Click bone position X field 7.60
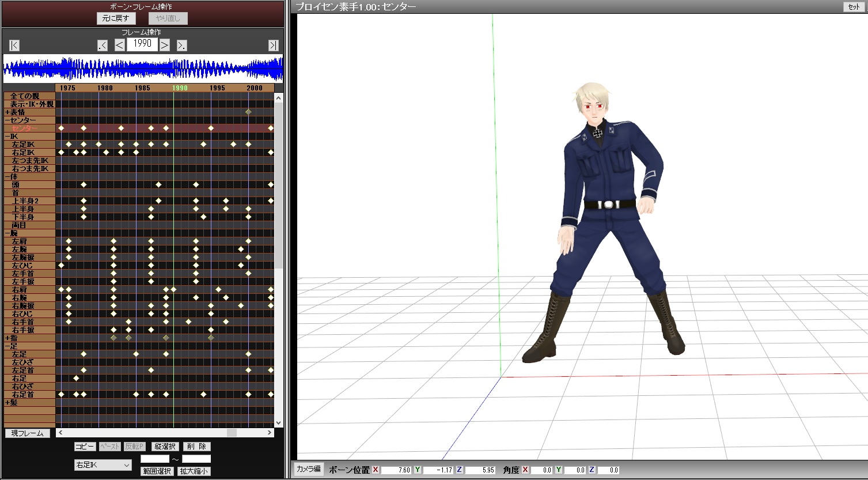The height and width of the screenshot is (480, 868). [x=396, y=470]
